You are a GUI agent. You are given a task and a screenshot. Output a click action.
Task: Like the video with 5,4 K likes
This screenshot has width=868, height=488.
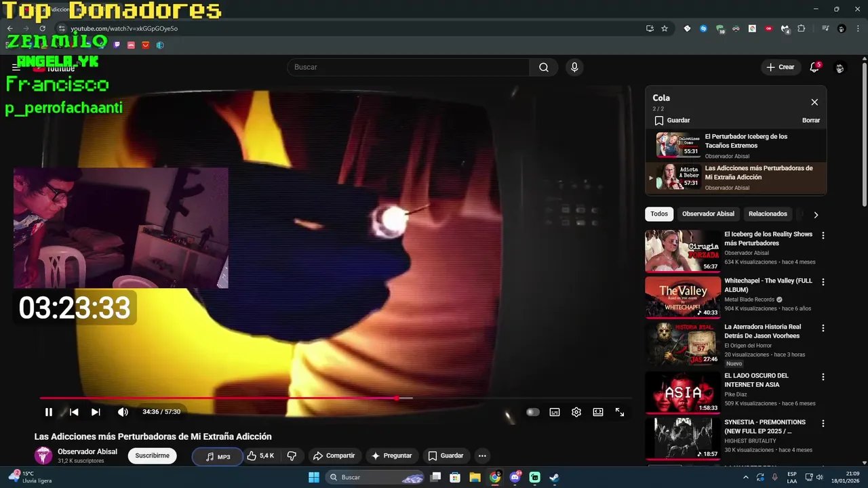click(x=260, y=455)
